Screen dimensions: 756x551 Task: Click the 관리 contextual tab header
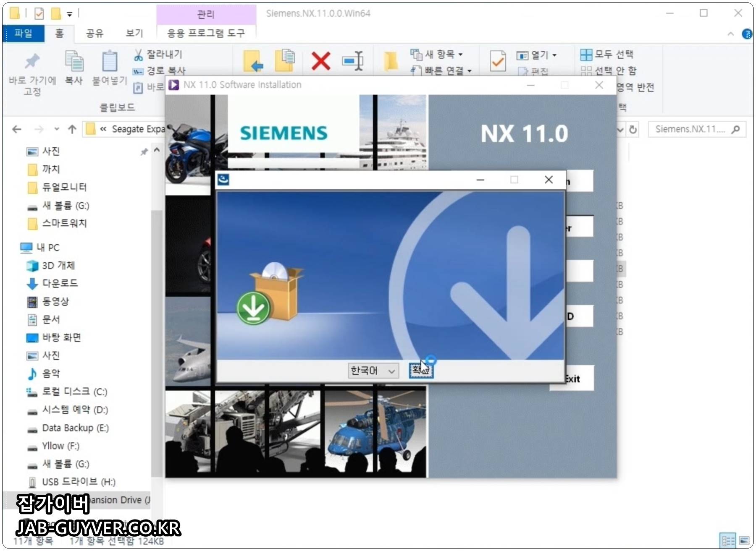[x=206, y=14]
